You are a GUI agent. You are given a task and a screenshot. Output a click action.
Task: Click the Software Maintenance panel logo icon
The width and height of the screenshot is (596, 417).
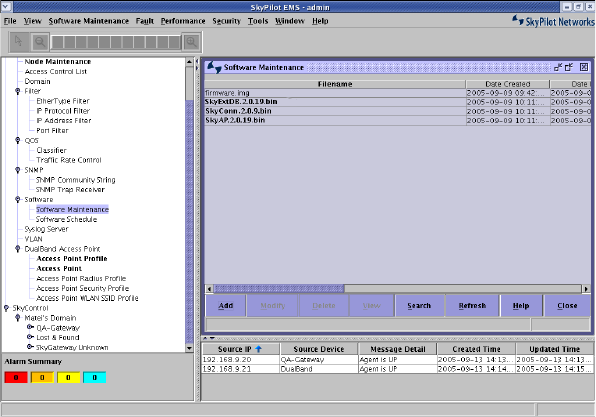tap(214, 67)
